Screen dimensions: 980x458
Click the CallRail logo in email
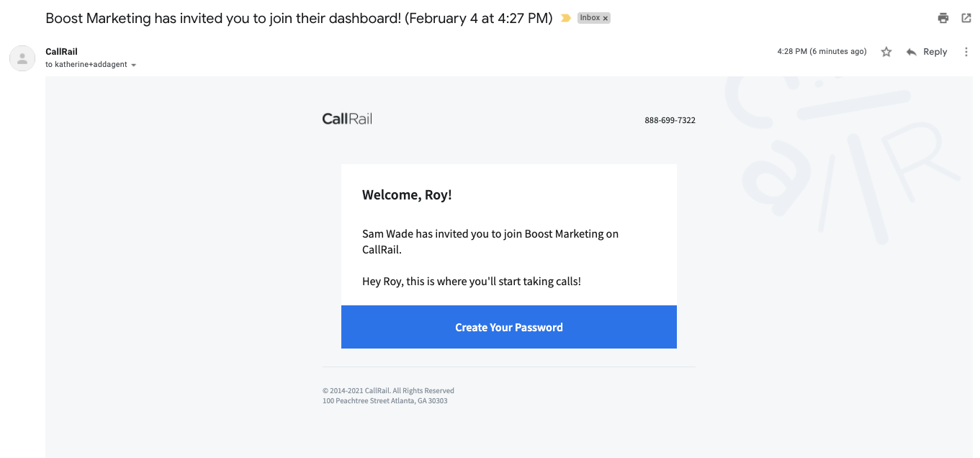[347, 119]
